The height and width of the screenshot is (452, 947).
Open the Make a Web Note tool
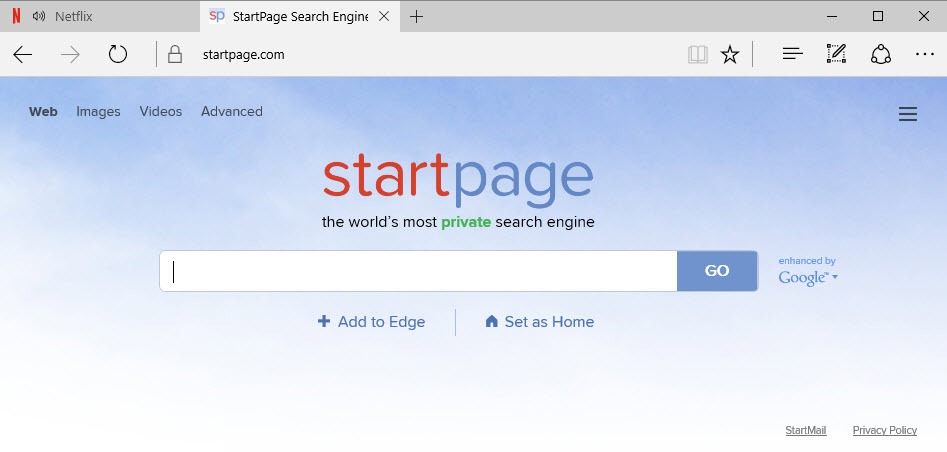pyautogui.click(x=836, y=55)
